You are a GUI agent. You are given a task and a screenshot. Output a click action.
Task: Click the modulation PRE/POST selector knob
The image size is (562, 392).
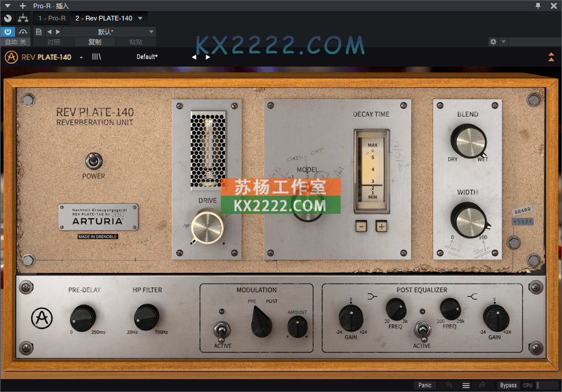point(261,322)
